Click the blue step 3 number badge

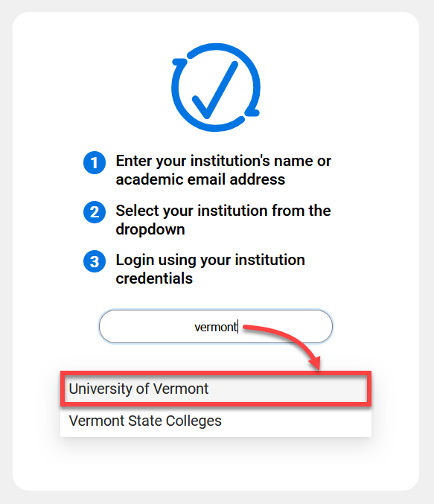pyautogui.click(x=95, y=261)
